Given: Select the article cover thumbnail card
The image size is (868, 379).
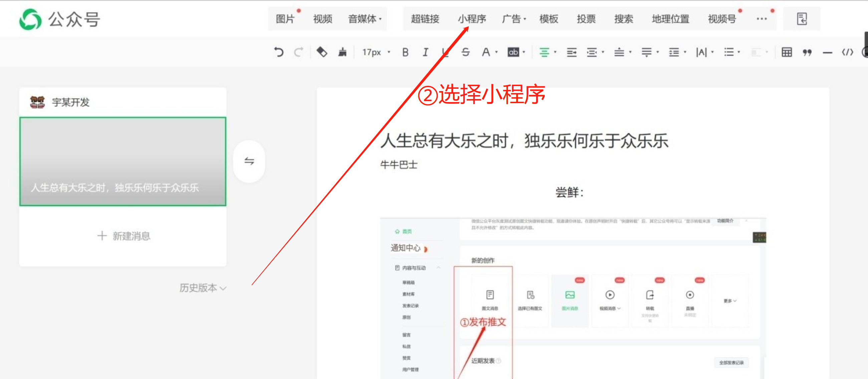Looking at the screenshot, I should 123,161.
